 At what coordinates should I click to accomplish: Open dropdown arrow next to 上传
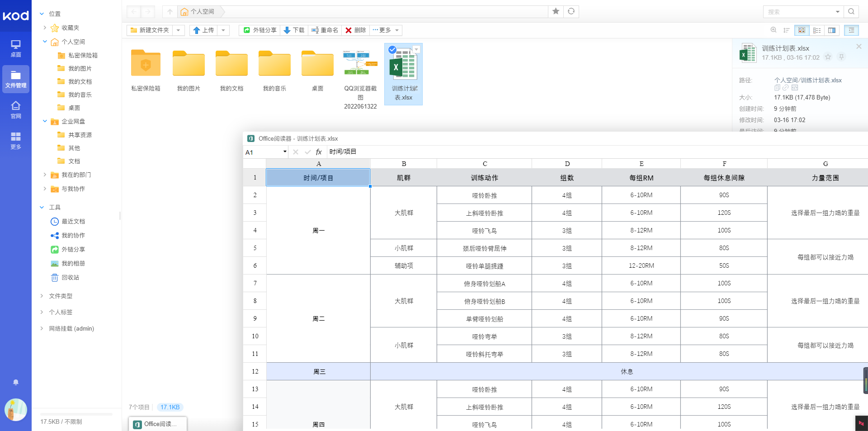coord(223,30)
